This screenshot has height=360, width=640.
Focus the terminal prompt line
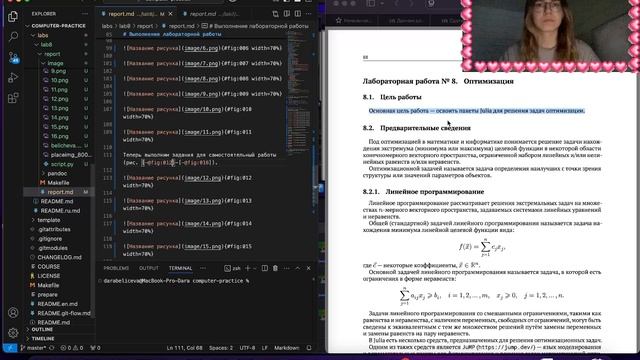point(176,281)
